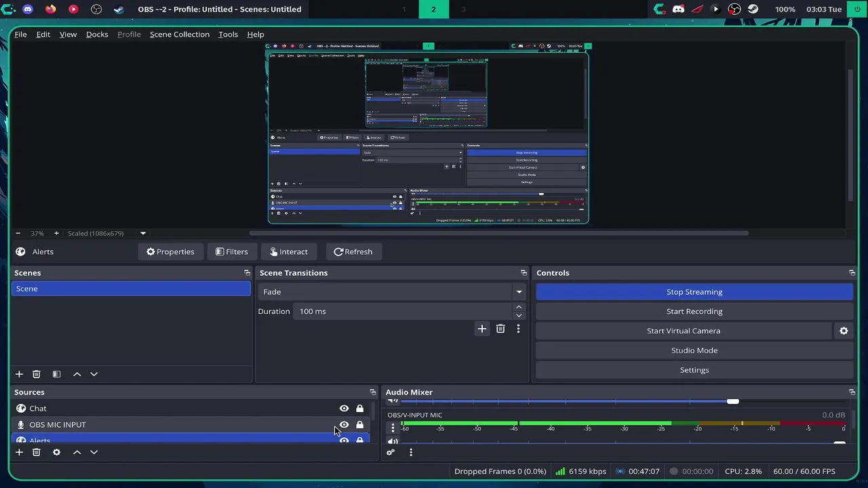Click the upper mixer volume slider handle
868x488 pixels.
(733, 402)
